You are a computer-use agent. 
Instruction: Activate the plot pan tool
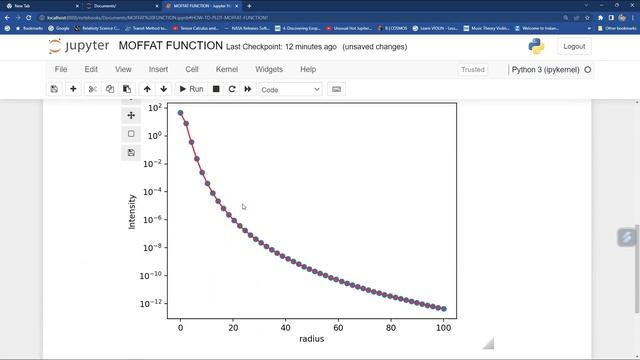coord(131,116)
